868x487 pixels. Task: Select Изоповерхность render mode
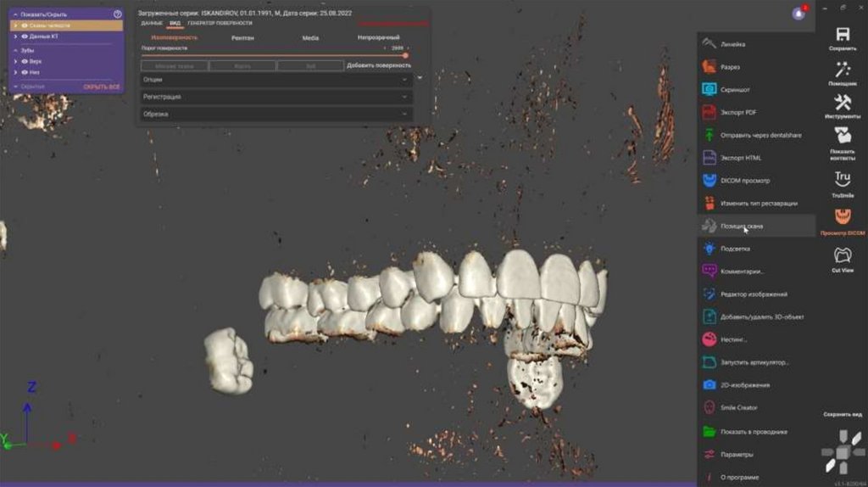175,37
